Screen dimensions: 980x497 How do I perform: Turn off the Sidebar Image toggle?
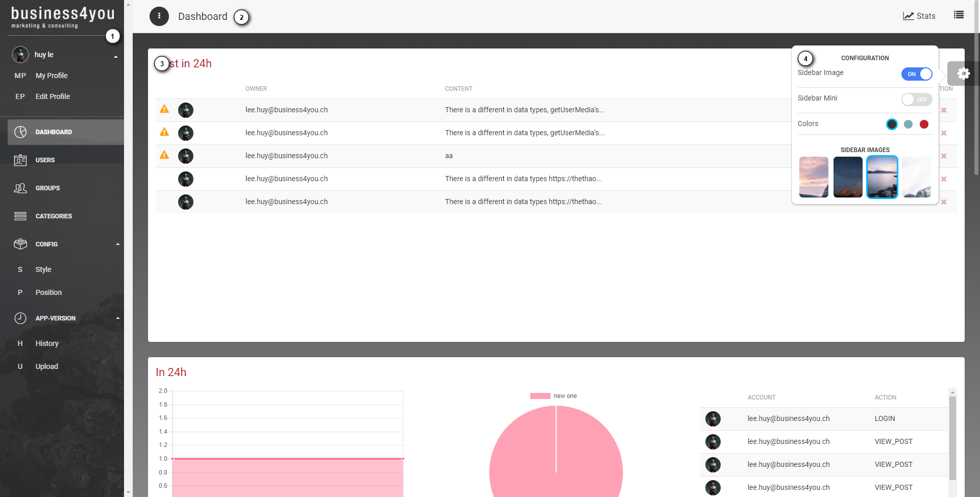pyautogui.click(x=917, y=74)
